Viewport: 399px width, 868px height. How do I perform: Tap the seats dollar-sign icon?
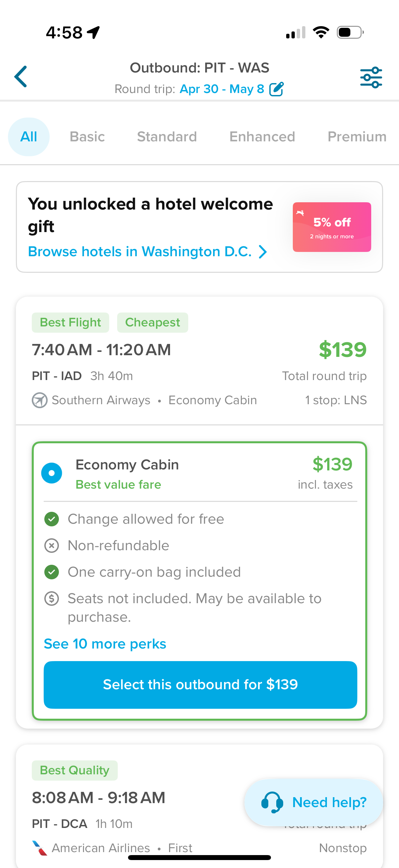(x=52, y=599)
